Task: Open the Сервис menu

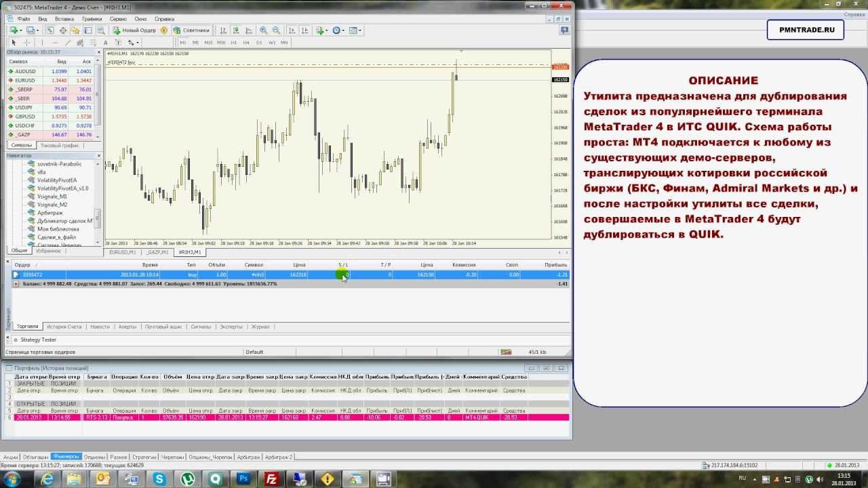Action: click(118, 19)
